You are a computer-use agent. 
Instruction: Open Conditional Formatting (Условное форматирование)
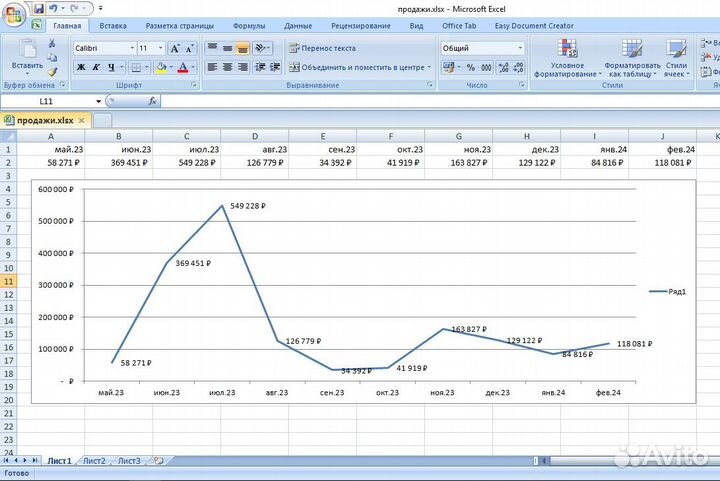coord(566,59)
